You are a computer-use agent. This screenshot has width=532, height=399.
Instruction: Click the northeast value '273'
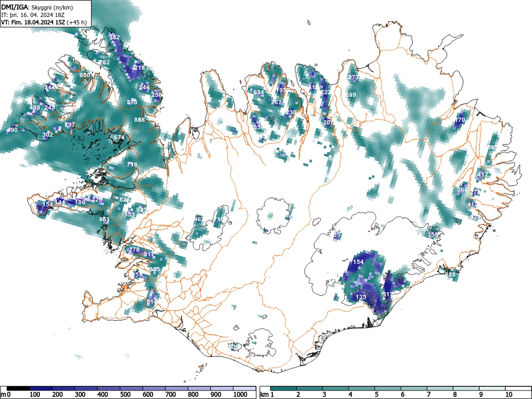tap(353, 77)
